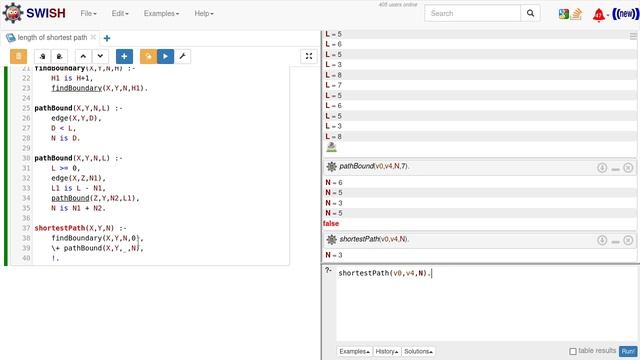This screenshot has width=640, height=360.
Task: Open the Edit menu
Action: click(x=120, y=13)
